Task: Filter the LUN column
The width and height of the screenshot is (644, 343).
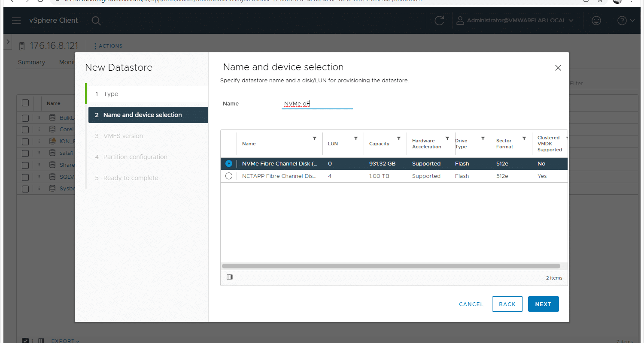Action: [356, 138]
